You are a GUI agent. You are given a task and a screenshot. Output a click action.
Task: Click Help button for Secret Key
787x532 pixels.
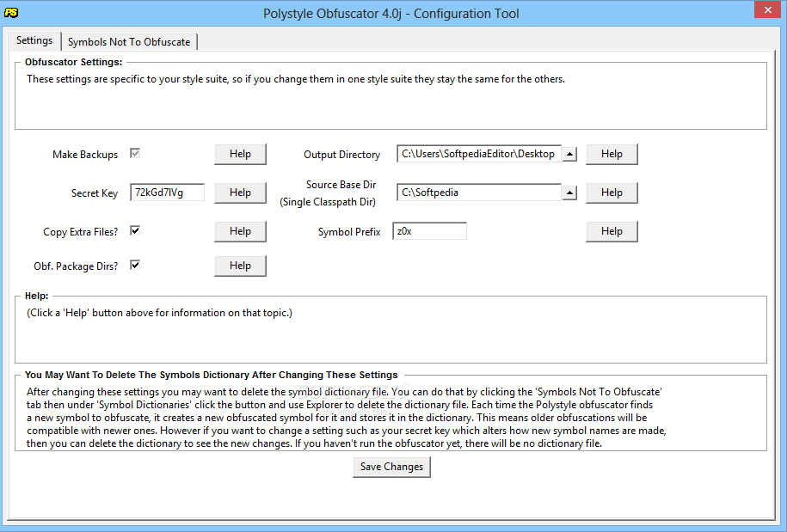241,193
